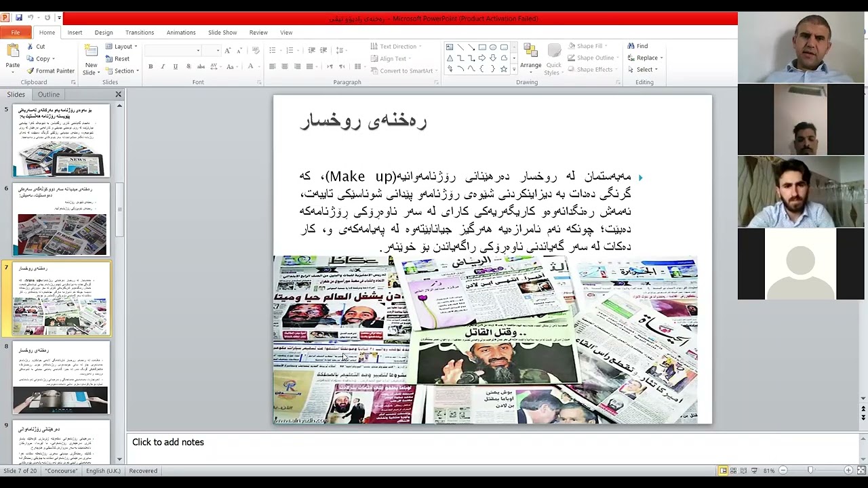This screenshot has height=488, width=868.
Task: Select the right arrow shape
Action: [x=482, y=58]
